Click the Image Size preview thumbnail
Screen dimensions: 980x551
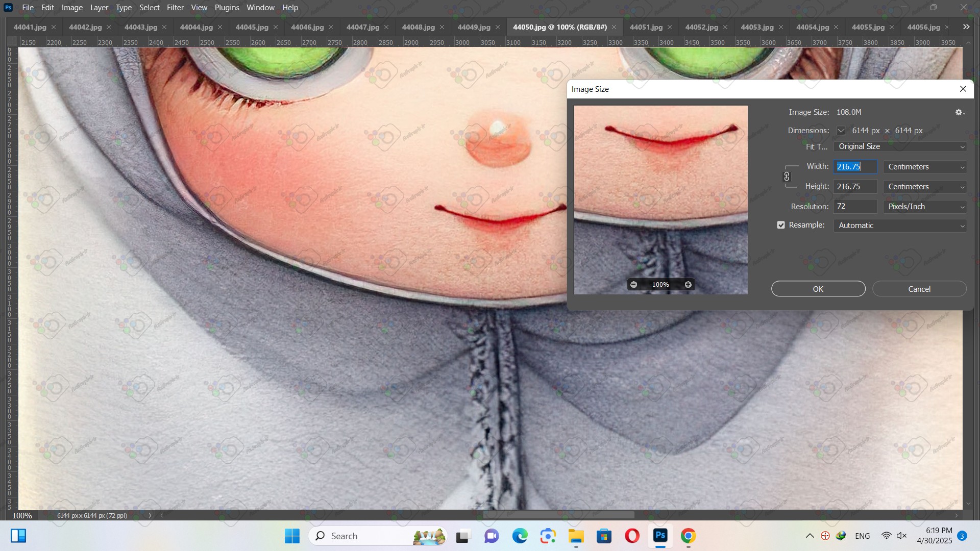click(x=660, y=199)
